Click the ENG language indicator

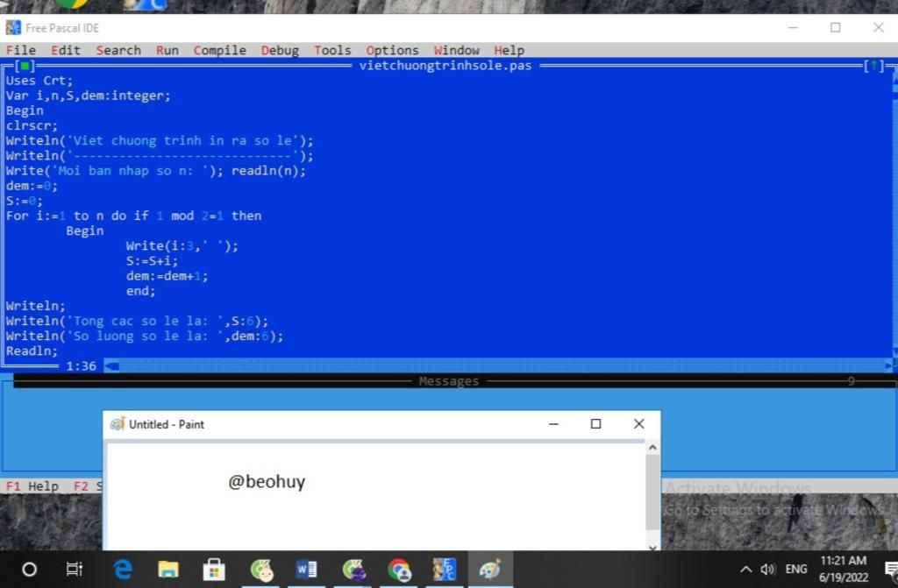tap(796, 569)
